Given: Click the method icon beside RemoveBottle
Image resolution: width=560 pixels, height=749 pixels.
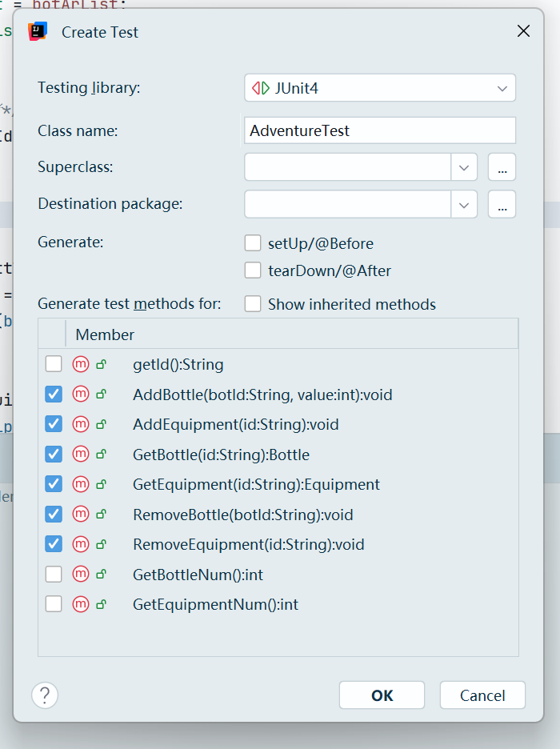Looking at the screenshot, I should 80,515.
